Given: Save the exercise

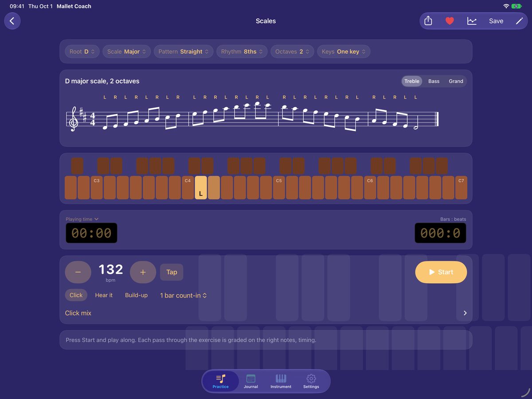Looking at the screenshot, I should [496, 21].
